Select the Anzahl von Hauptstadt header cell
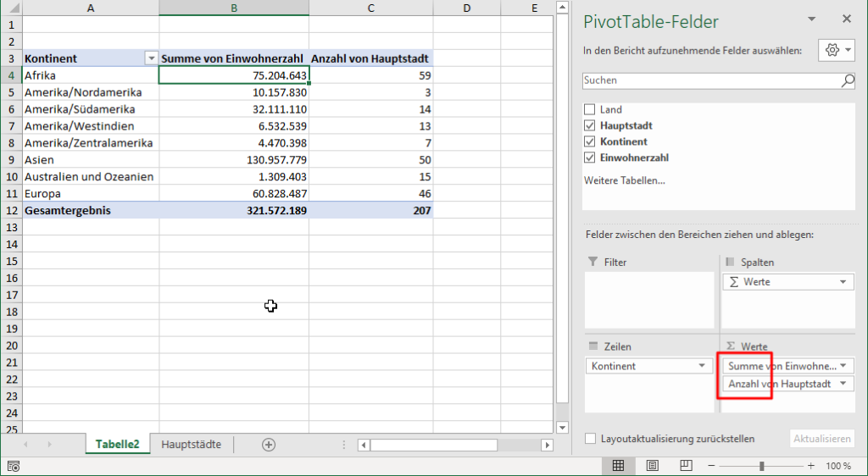The width and height of the screenshot is (868, 476). click(371, 58)
